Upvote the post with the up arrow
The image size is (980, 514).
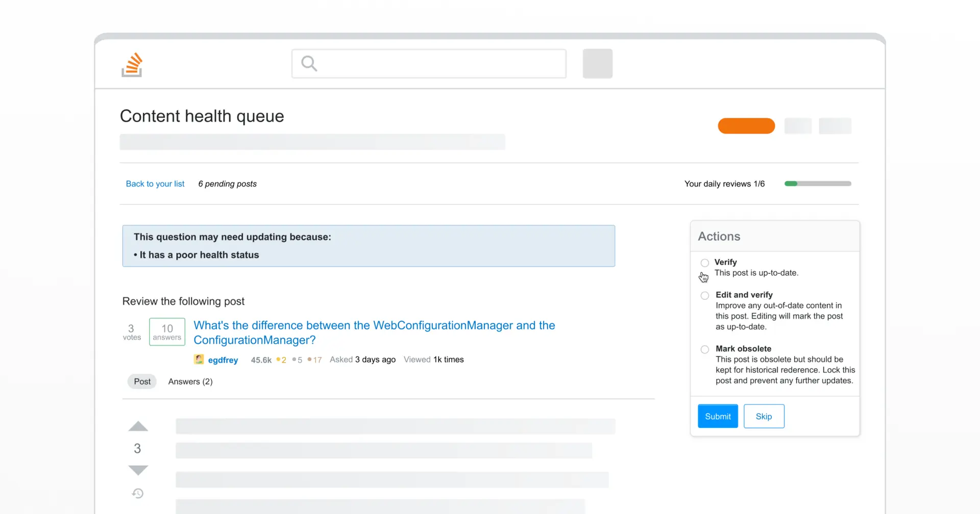(x=138, y=426)
